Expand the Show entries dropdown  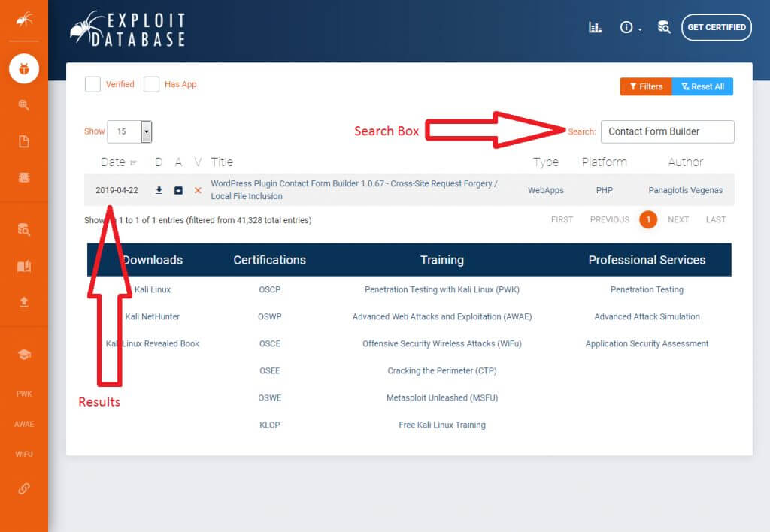pyautogui.click(x=129, y=131)
